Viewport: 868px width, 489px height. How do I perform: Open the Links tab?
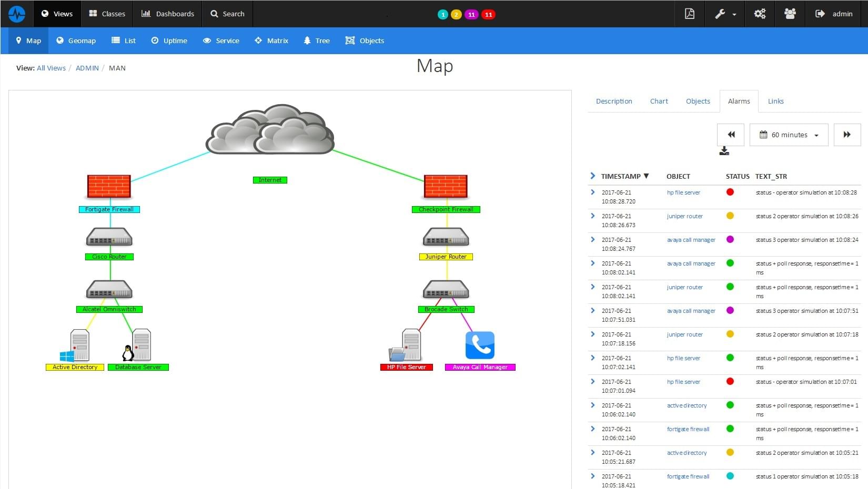point(775,101)
